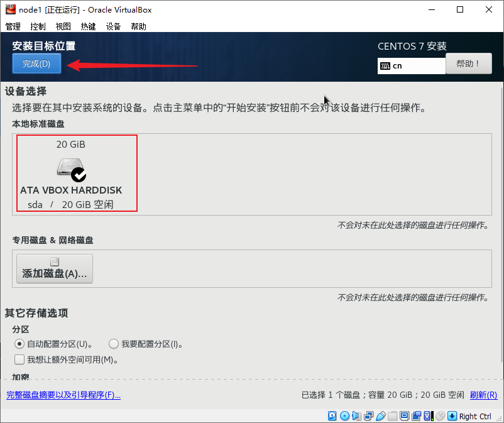
Task: Click the VirtualBox window title icon
Action: pos(11,9)
